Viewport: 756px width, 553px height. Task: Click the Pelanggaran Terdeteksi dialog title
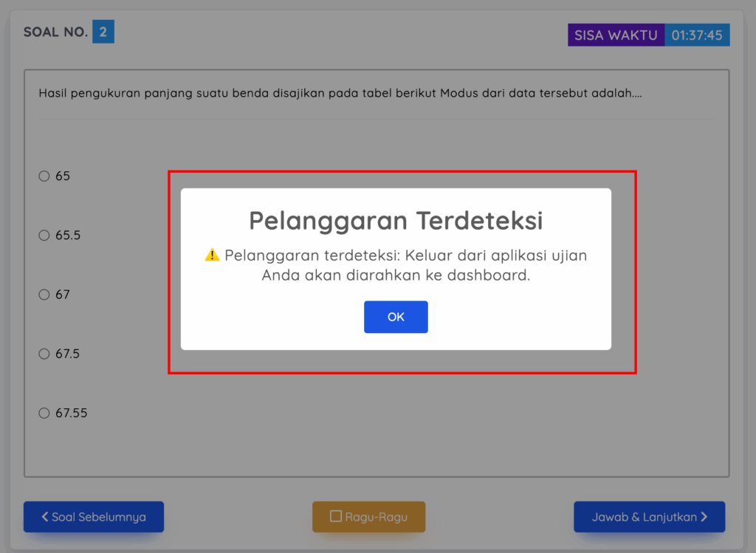(x=396, y=220)
